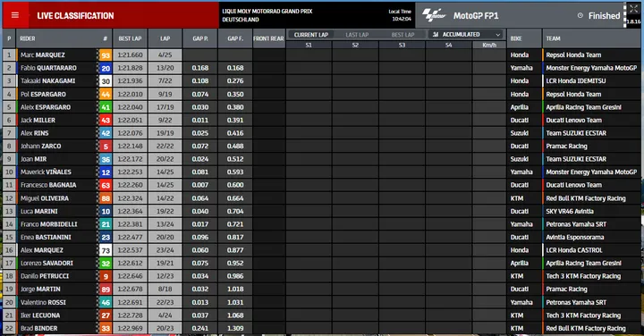644x336 pixels.
Task: Click the MotoGP FP1 session title
Action: coord(476,15)
